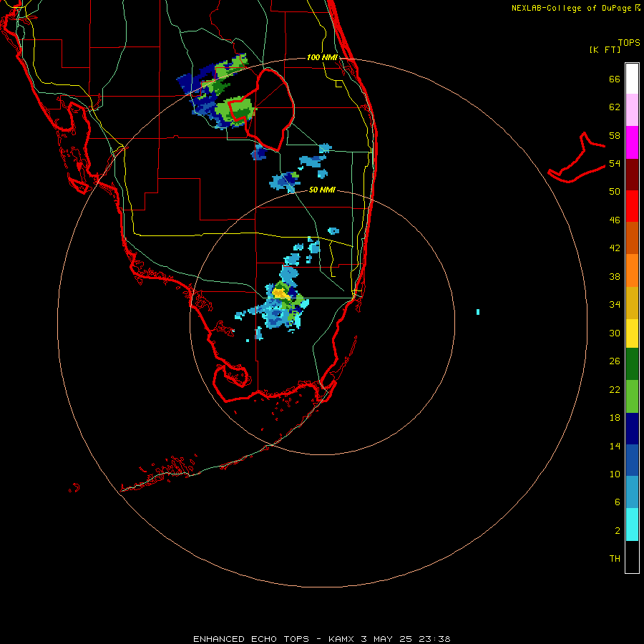Click the legend value 22
The image size is (644, 644).
tap(615, 389)
